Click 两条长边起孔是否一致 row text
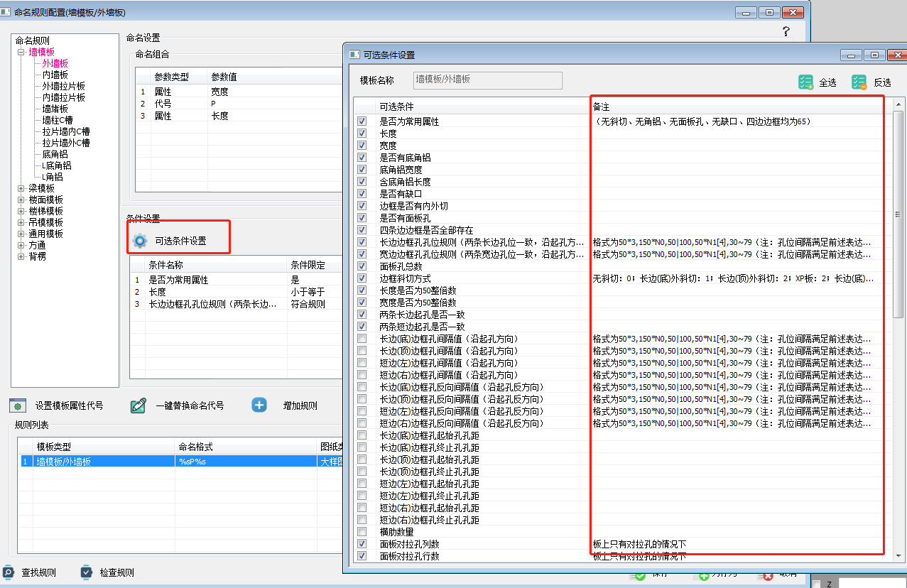 click(422, 315)
